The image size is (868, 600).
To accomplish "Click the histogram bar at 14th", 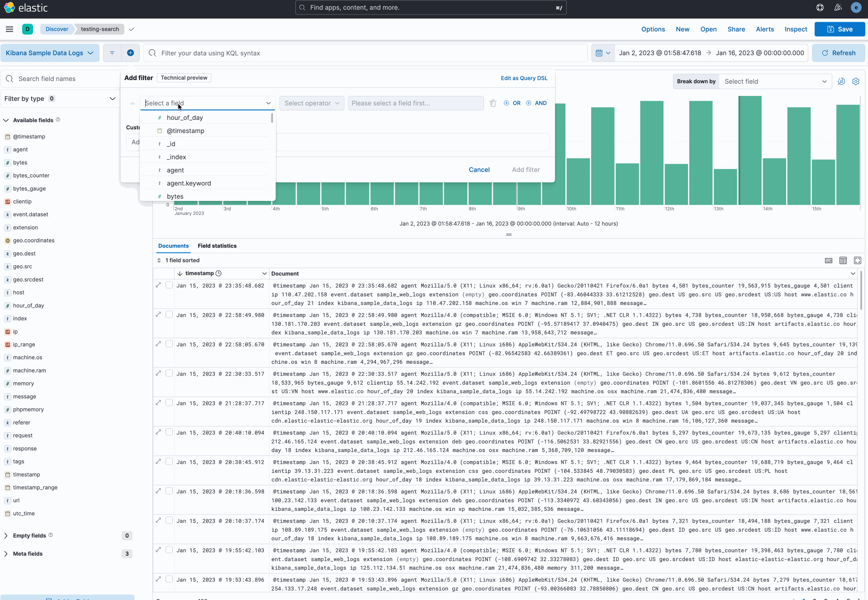I will click(x=774, y=181).
